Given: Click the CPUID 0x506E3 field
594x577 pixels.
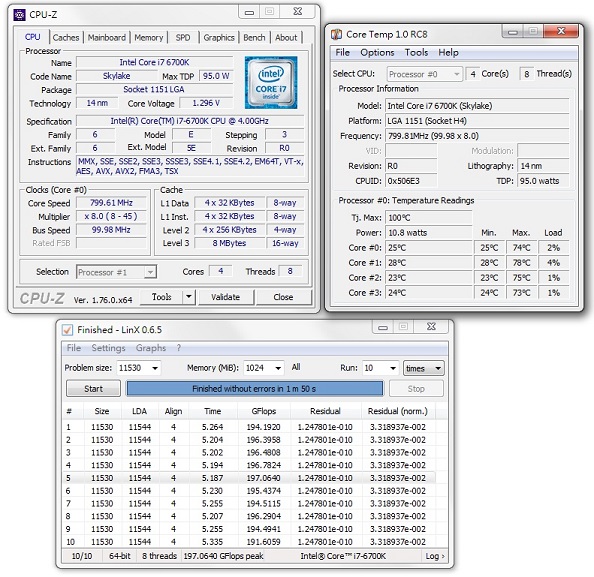Looking at the screenshot, I should [x=411, y=181].
